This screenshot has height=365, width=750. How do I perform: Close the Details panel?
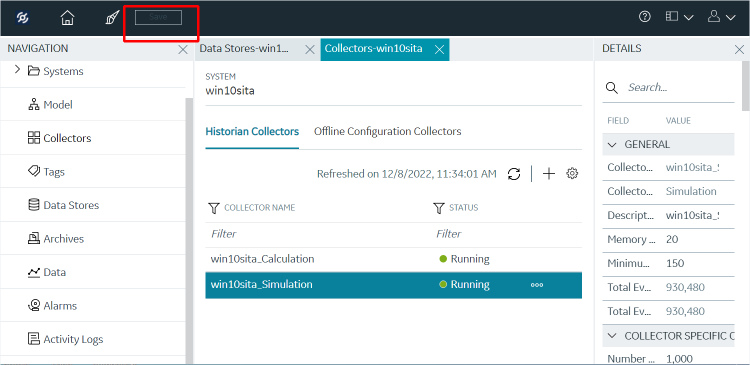[x=739, y=49]
